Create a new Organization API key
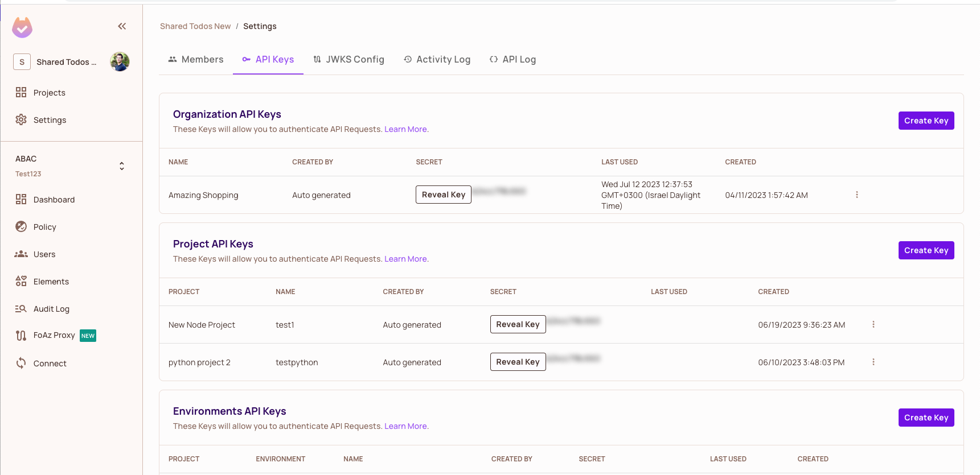This screenshot has width=980, height=475. click(x=926, y=121)
